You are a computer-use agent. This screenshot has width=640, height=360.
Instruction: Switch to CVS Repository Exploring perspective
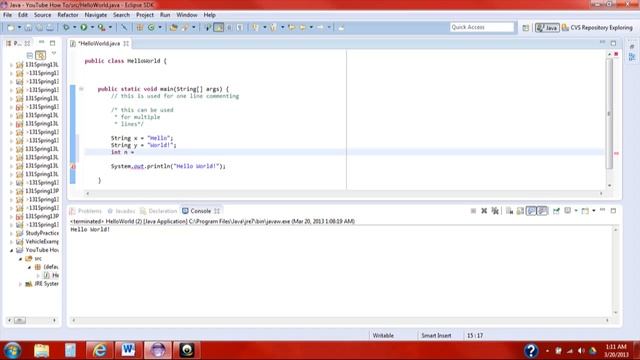pos(597,28)
